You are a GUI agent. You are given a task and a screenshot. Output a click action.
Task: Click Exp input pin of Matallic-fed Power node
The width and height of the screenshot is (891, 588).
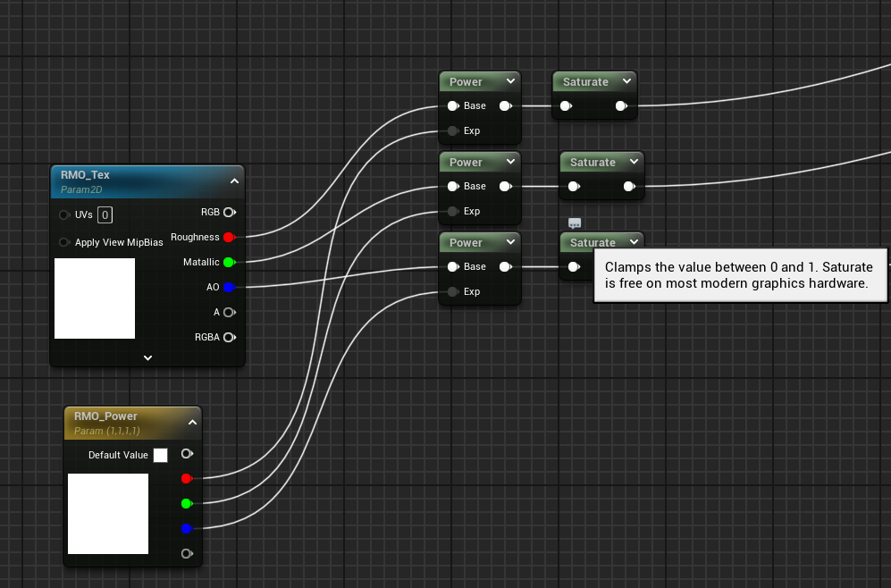click(x=453, y=211)
